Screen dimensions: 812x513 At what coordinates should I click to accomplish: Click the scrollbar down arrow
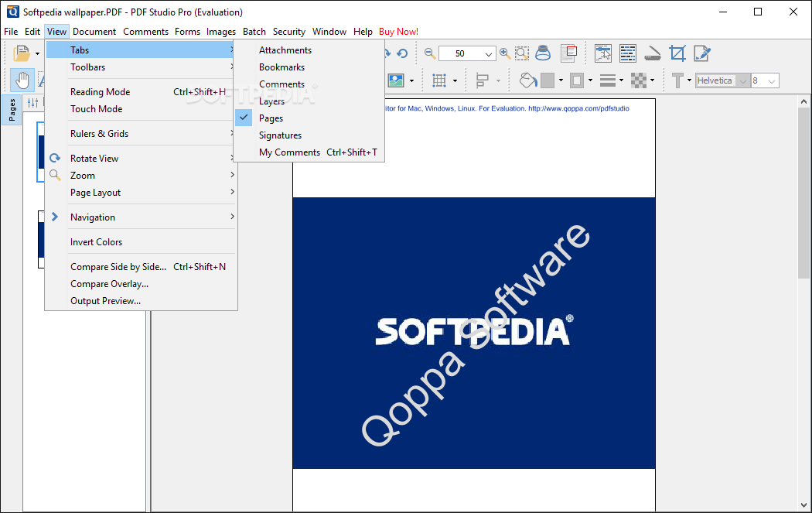pos(803,504)
